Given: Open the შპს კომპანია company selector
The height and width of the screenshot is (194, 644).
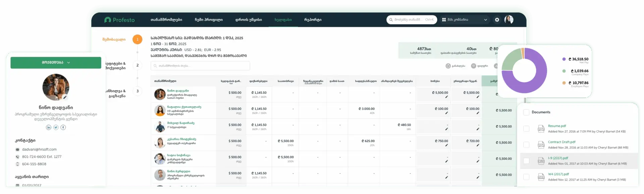Looking at the screenshot, I should [x=464, y=20].
